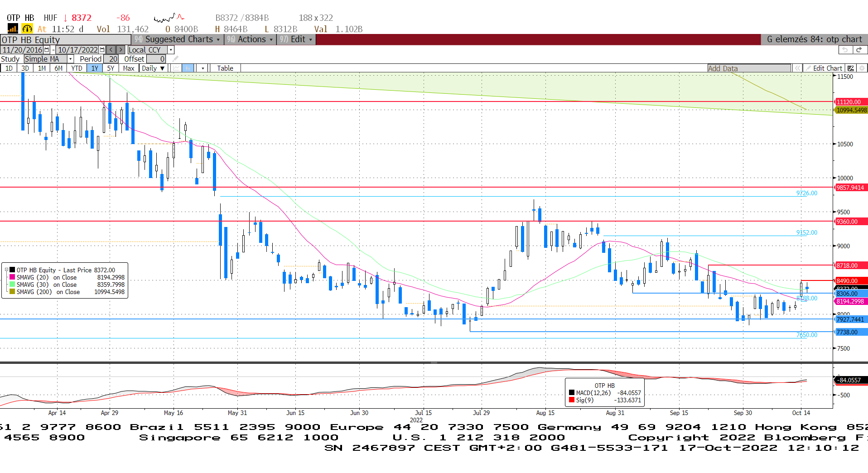Click the Offset input field

click(156, 59)
